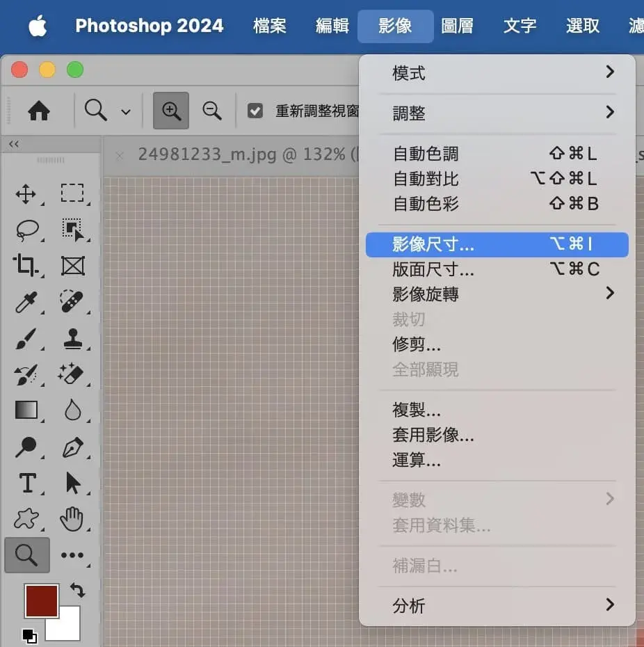Image resolution: width=644 pixels, height=647 pixels.
Task: Select the Spot Healing Brush tool
Action: [x=72, y=301]
